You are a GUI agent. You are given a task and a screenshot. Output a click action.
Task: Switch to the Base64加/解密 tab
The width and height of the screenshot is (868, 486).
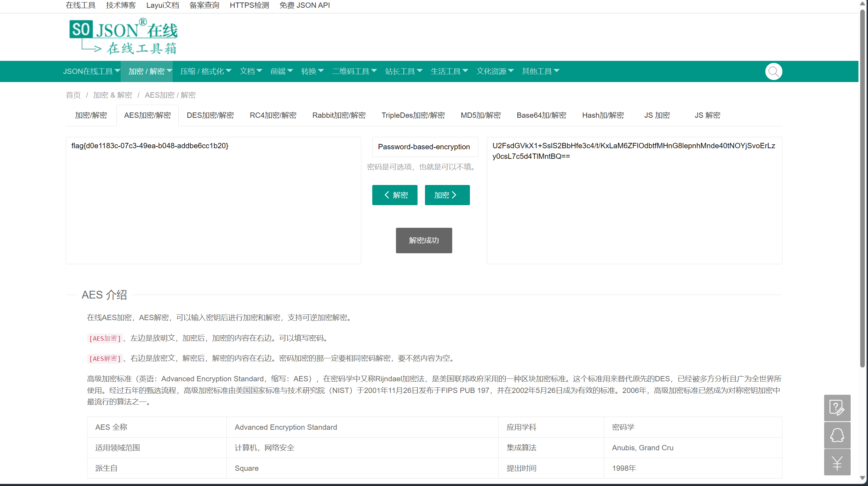(541, 115)
